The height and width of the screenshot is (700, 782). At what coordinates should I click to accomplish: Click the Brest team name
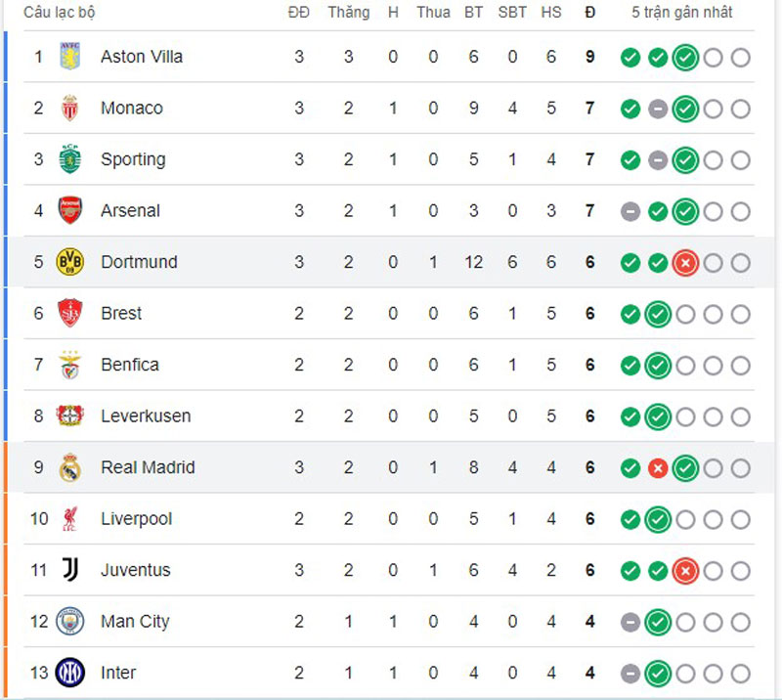(x=121, y=313)
